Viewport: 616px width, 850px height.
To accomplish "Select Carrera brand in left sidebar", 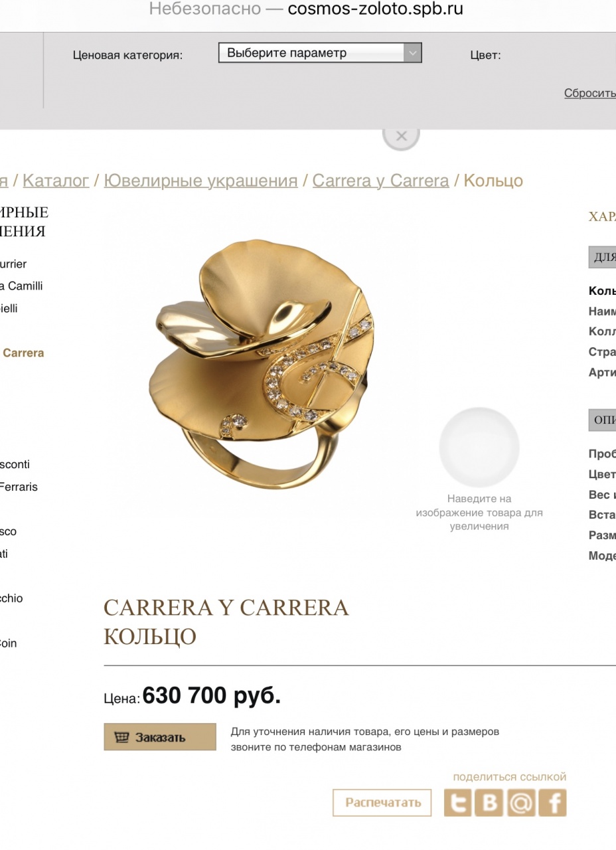I will point(23,353).
